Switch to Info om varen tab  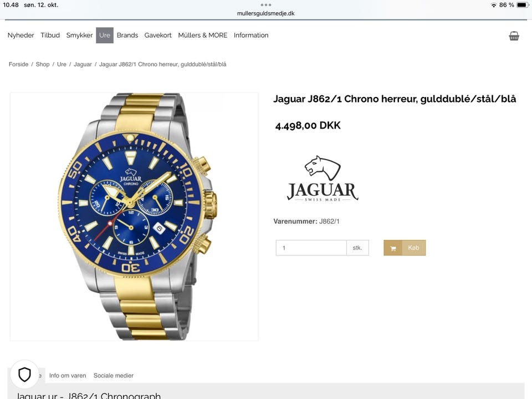coord(68,376)
